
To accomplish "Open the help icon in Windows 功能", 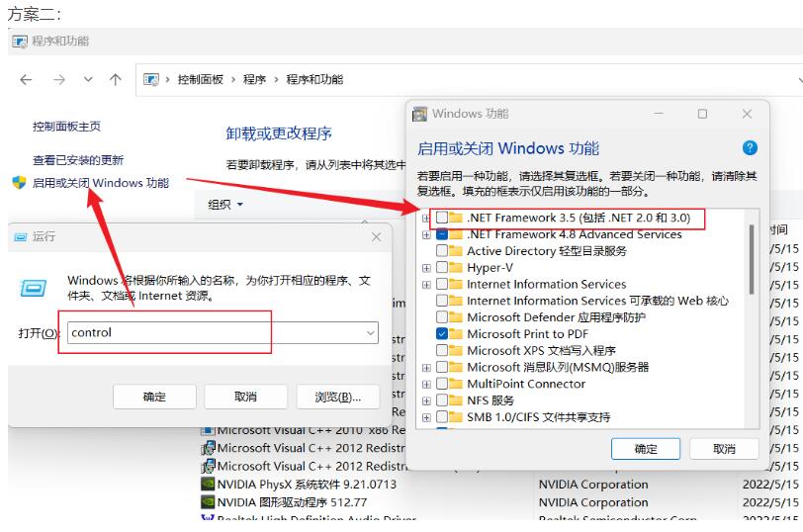I will [750, 148].
